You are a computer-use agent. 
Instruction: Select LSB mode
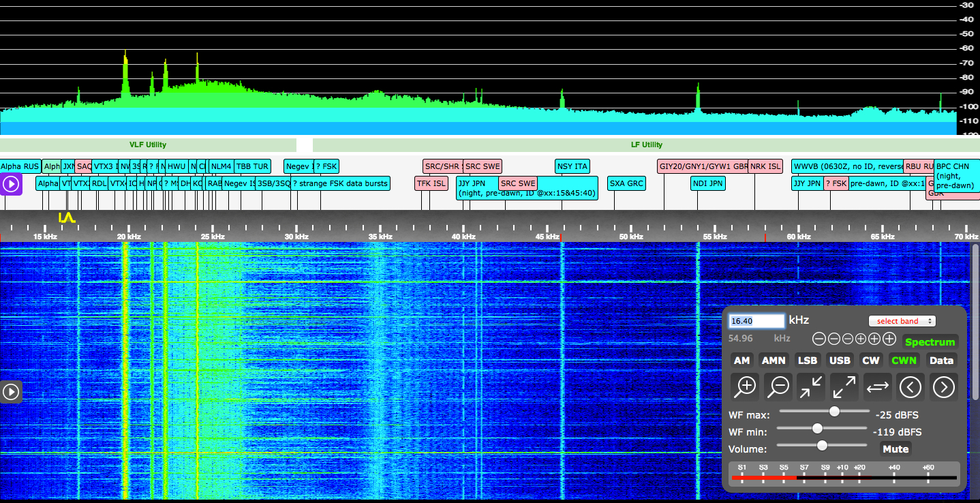point(807,361)
